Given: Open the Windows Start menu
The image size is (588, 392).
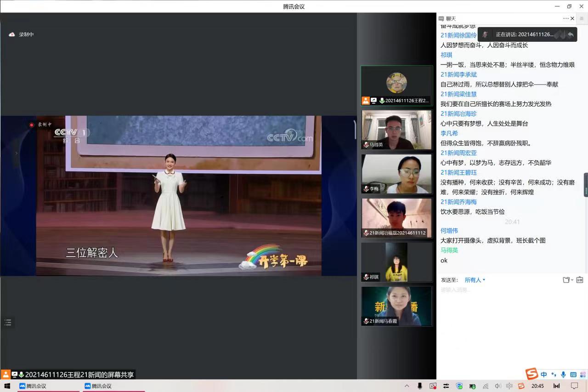Looking at the screenshot, I should (x=7, y=386).
